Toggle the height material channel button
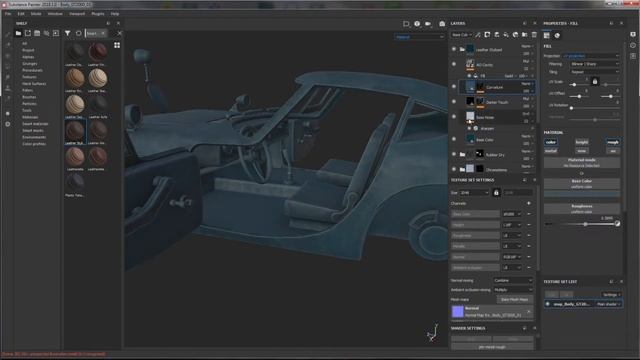 [x=582, y=142]
